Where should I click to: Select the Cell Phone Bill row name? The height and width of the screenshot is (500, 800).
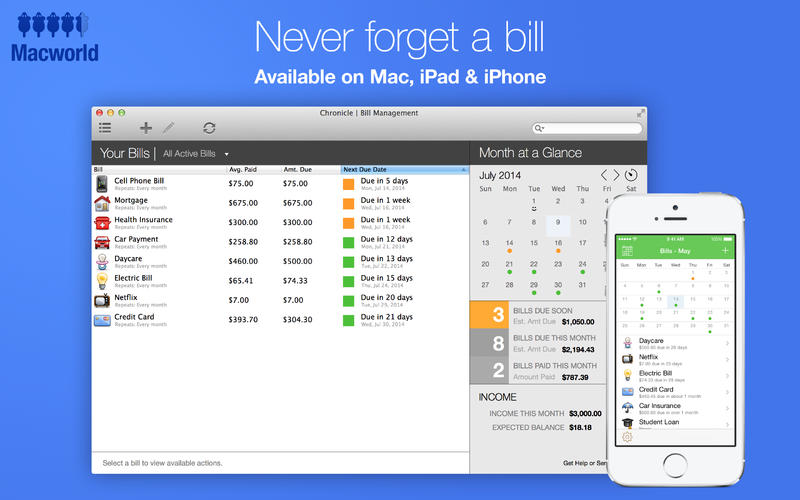(139, 181)
